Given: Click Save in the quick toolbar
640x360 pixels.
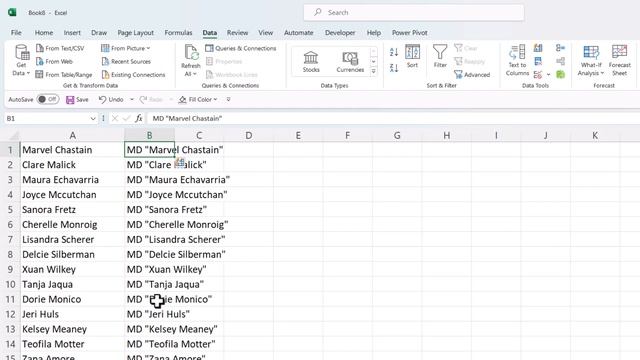Looking at the screenshot, I should [x=77, y=99].
